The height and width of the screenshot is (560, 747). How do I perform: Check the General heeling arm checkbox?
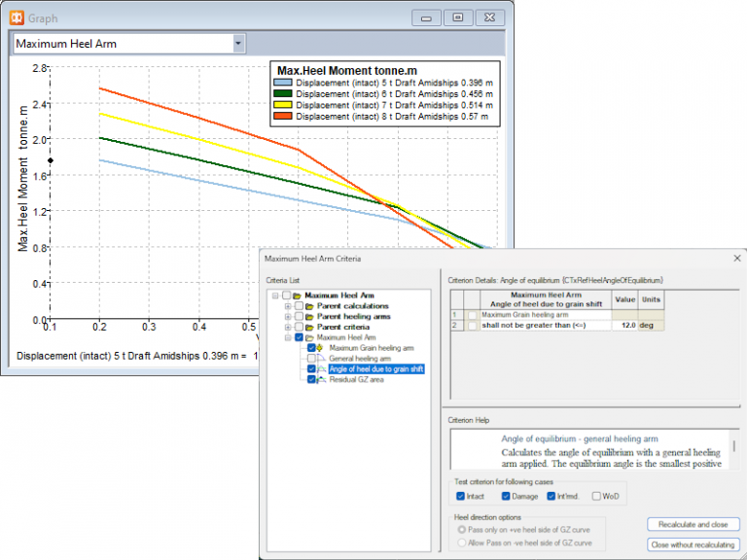tap(310, 359)
